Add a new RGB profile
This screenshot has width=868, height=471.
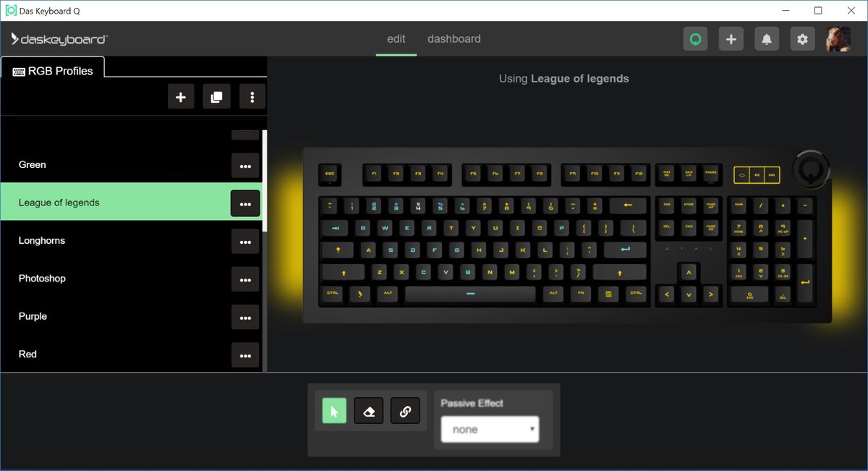[181, 97]
